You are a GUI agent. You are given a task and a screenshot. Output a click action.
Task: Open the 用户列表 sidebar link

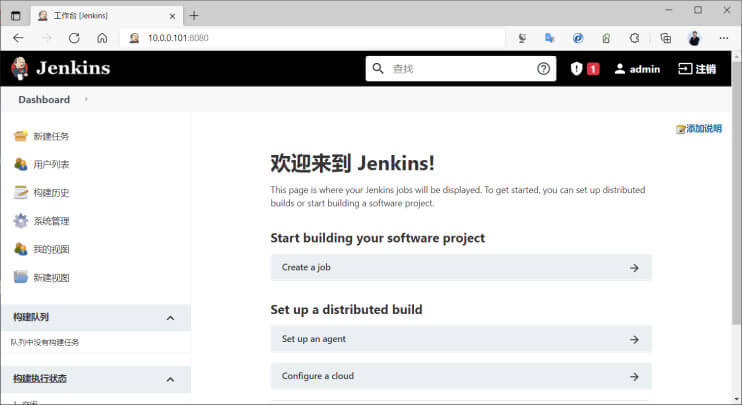51,164
